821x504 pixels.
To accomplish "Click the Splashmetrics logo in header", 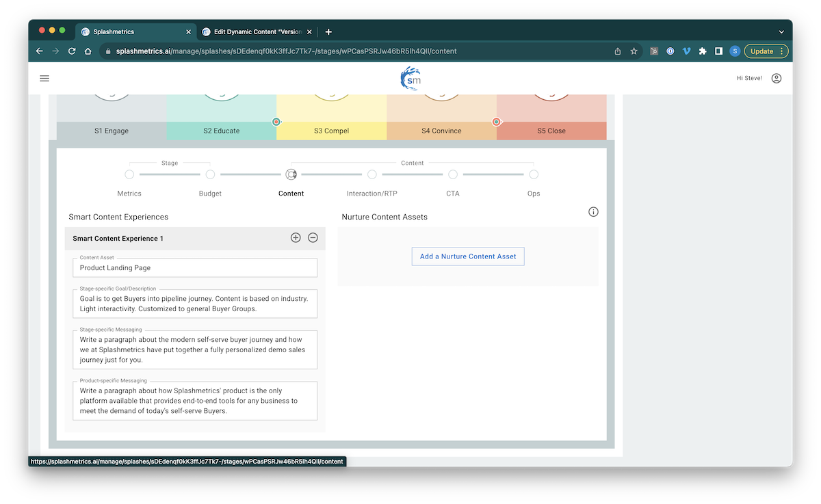I will click(410, 78).
